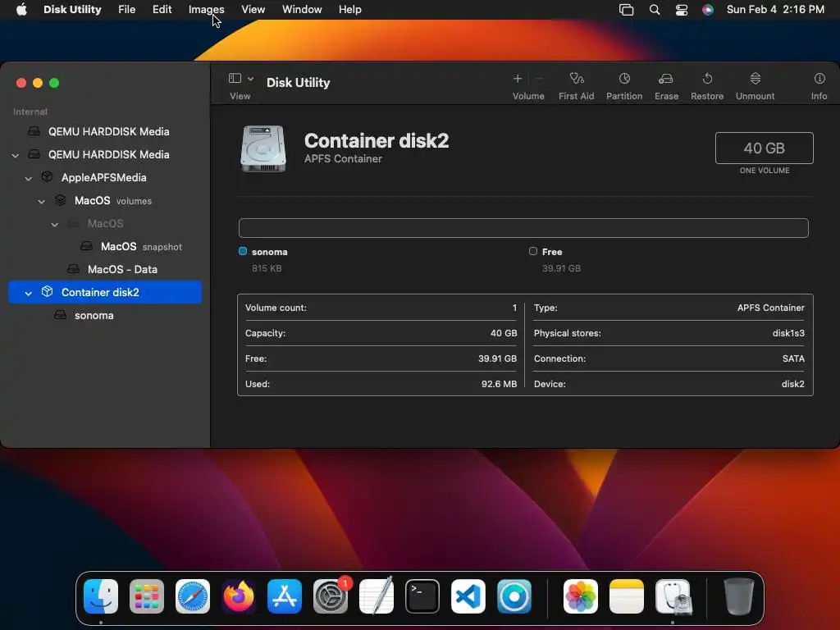Open Spotlight search in menu bar
This screenshot has width=840, height=630.
pos(655,10)
